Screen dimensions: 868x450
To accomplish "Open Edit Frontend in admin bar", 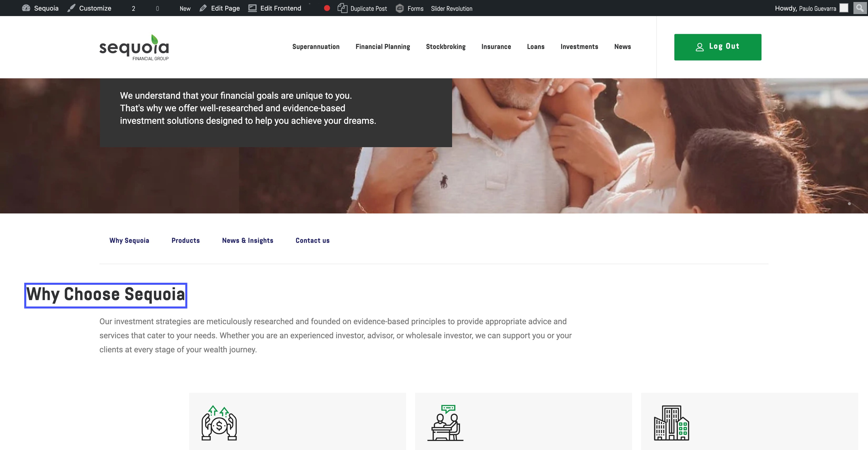I will 275,8.
